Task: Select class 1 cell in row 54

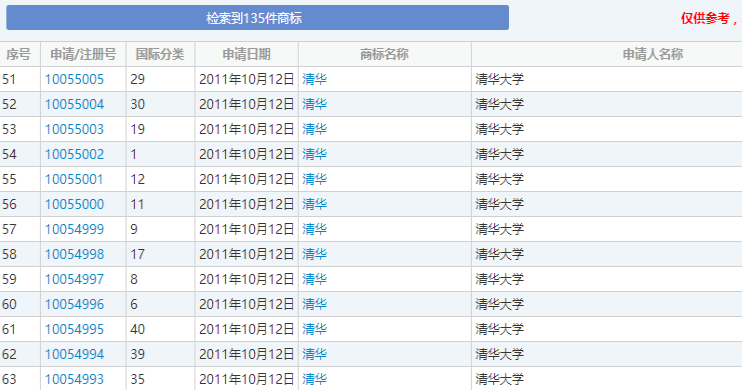Action: point(160,154)
